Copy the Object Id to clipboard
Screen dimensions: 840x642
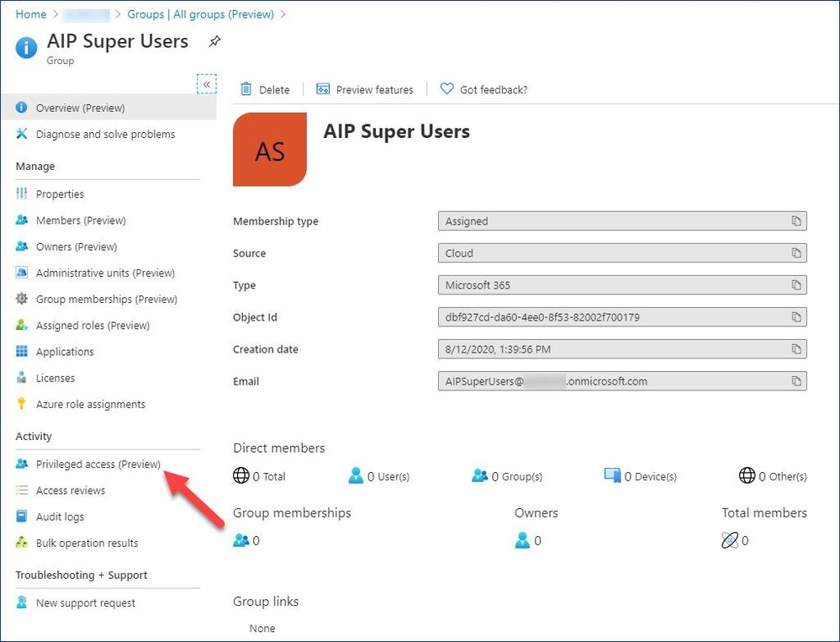796,317
